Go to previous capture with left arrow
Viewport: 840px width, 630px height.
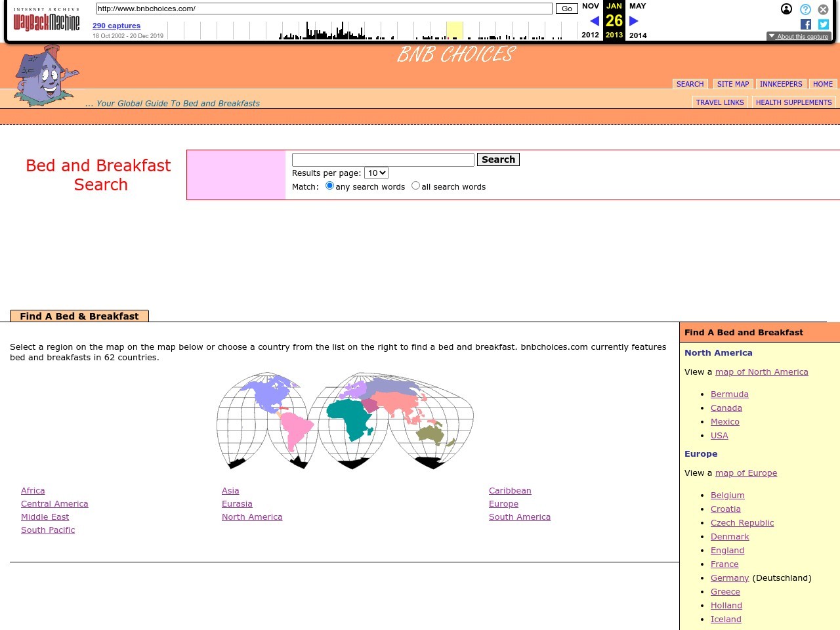(595, 21)
